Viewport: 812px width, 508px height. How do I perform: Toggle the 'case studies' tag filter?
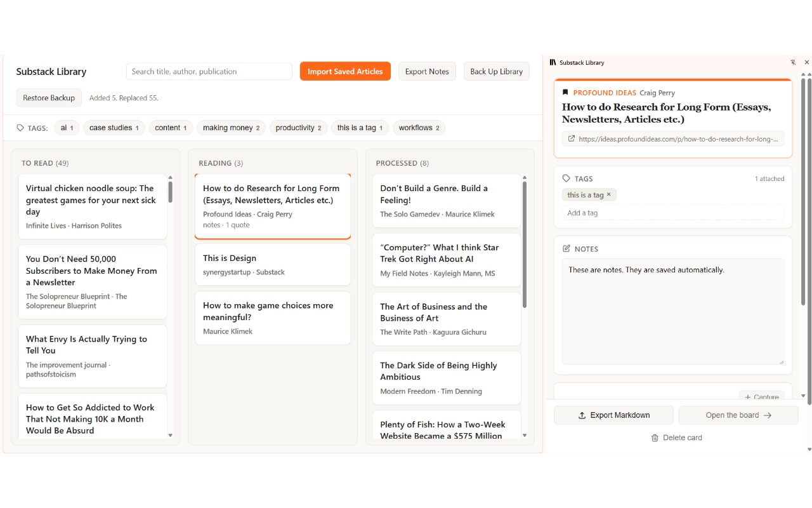[114, 128]
